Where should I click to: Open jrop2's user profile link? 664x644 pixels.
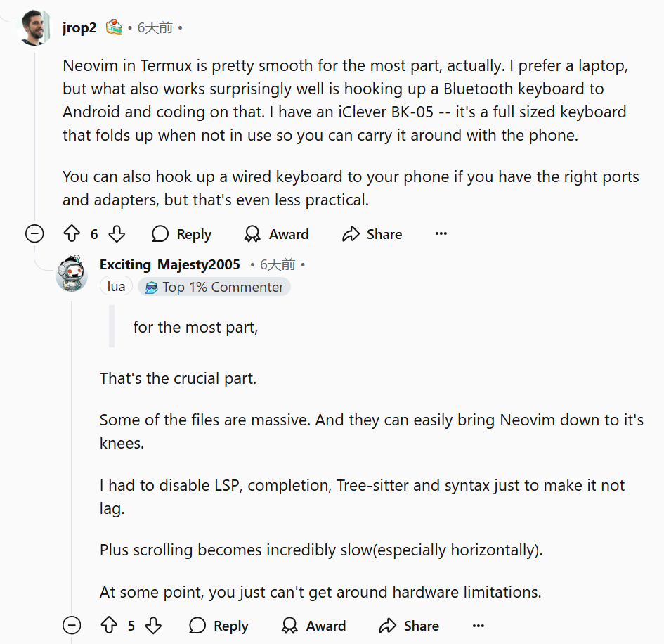coord(79,28)
